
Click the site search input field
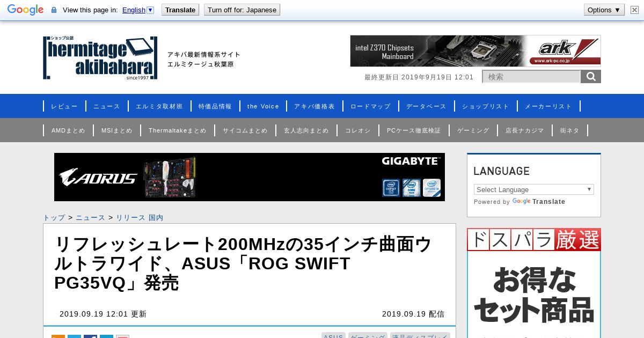(x=531, y=77)
